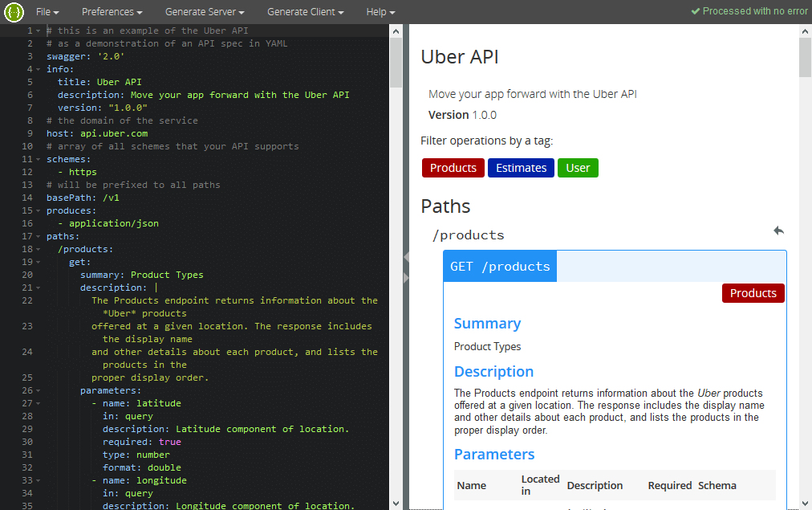Fold the code block at line 1
The height and width of the screenshot is (510, 812).
pyautogui.click(x=39, y=31)
